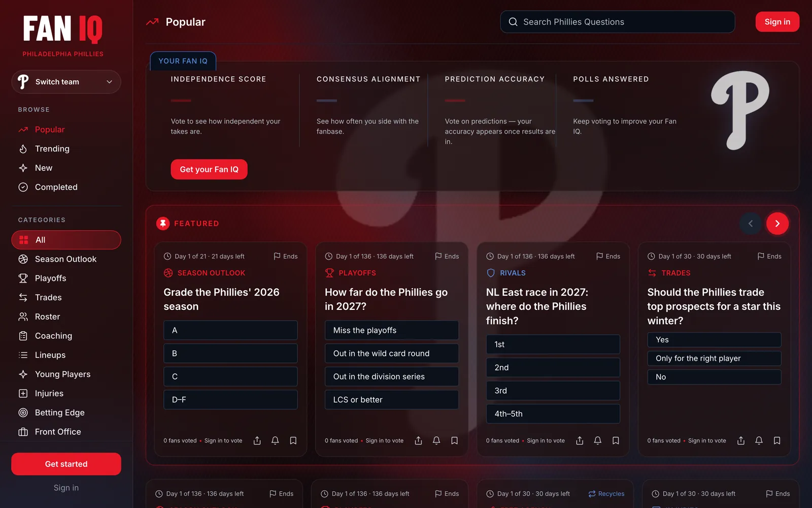Click the Get started button
This screenshot has width=812, height=508.
66,464
